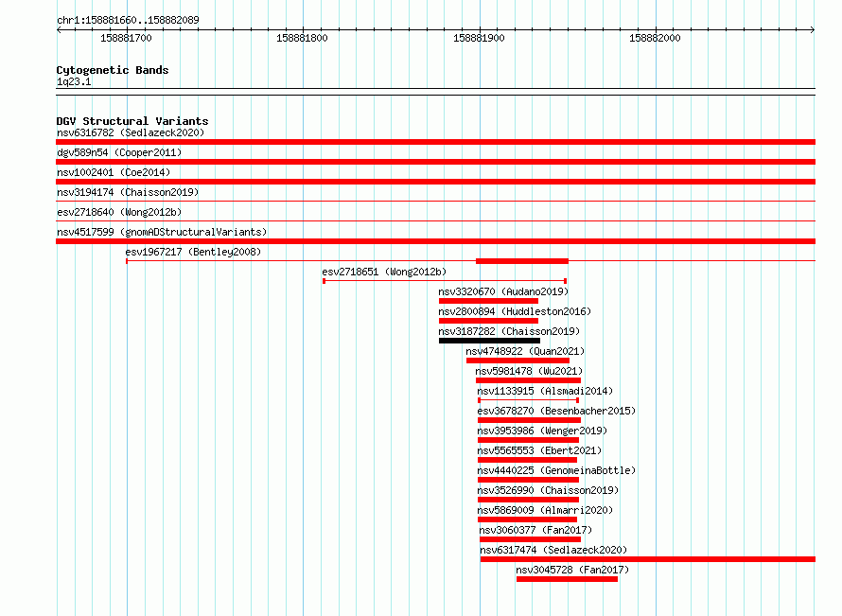842x616 pixels.
Task: Select nsv1133915 (Alsmadi2014) label
Action: (x=545, y=391)
